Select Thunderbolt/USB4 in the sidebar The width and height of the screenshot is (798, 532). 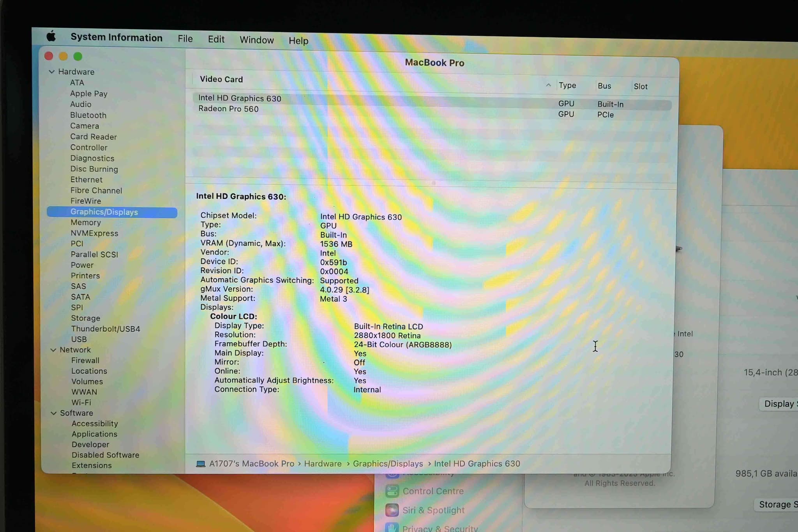pyautogui.click(x=106, y=329)
